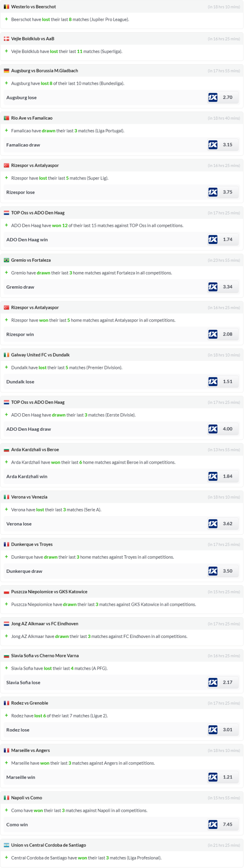Click the 1X bookmaker logo on Augsburg lose row

[x=213, y=98]
